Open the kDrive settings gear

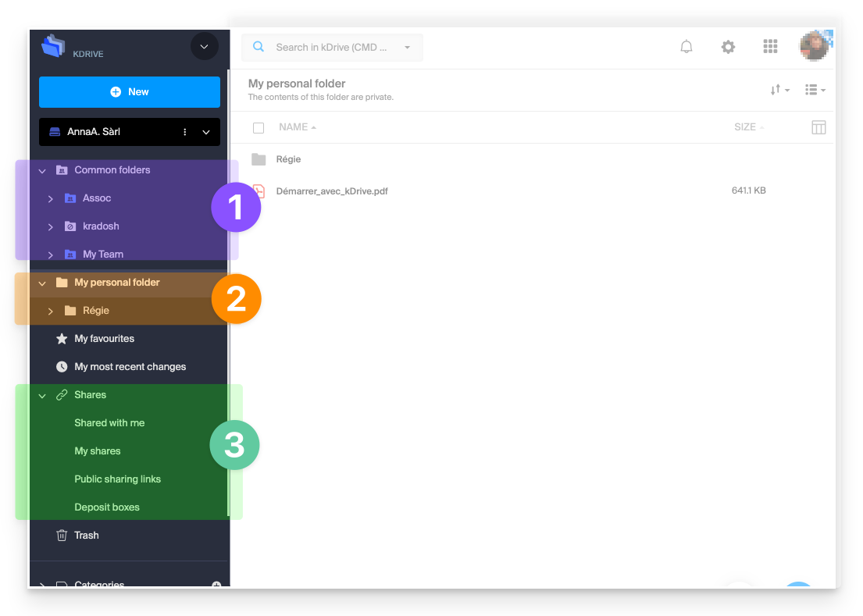click(x=728, y=46)
